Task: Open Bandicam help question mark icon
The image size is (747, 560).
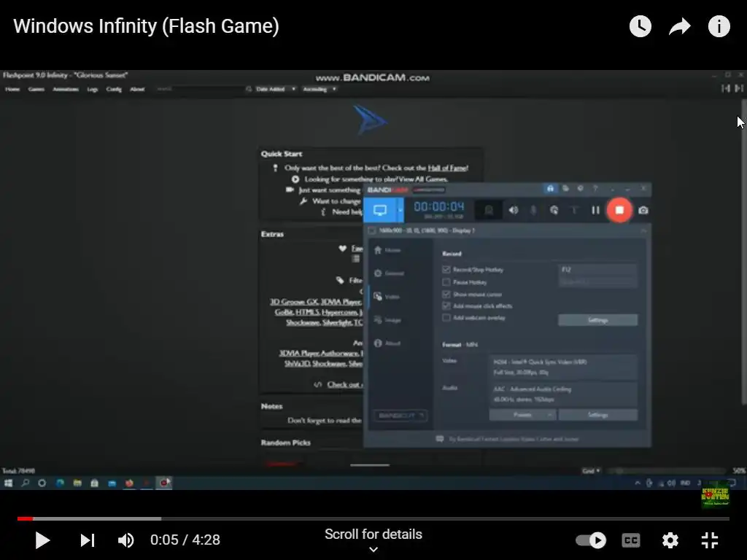Action: (595, 189)
